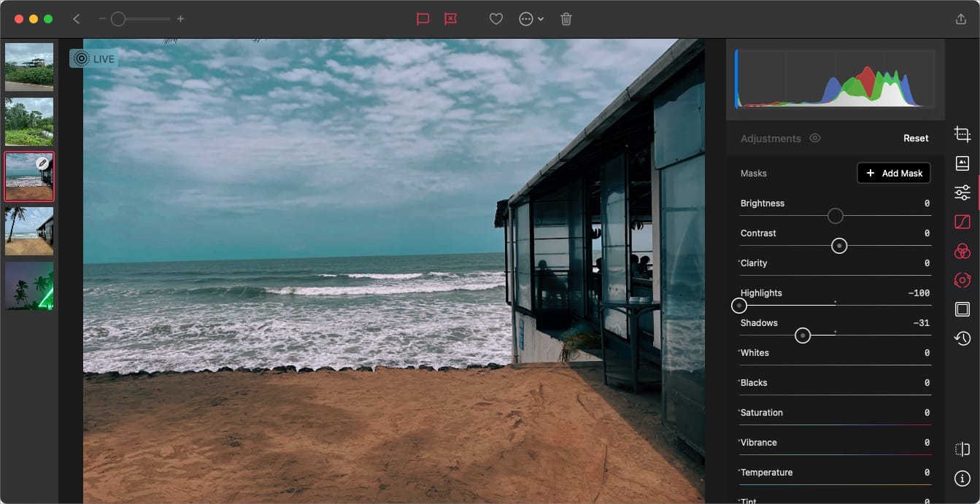This screenshot has width=980, height=504.
Task: Open the Share sheet icon
Action: tap(962, 19)
